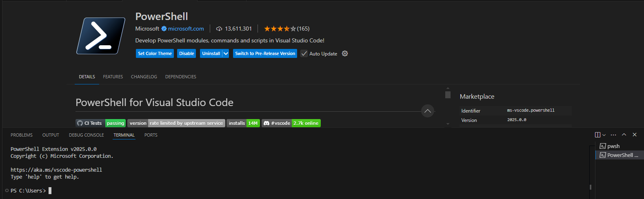
Task: Open the DEBUG CONSOLE panel tab
Action: tap(87, 135)
